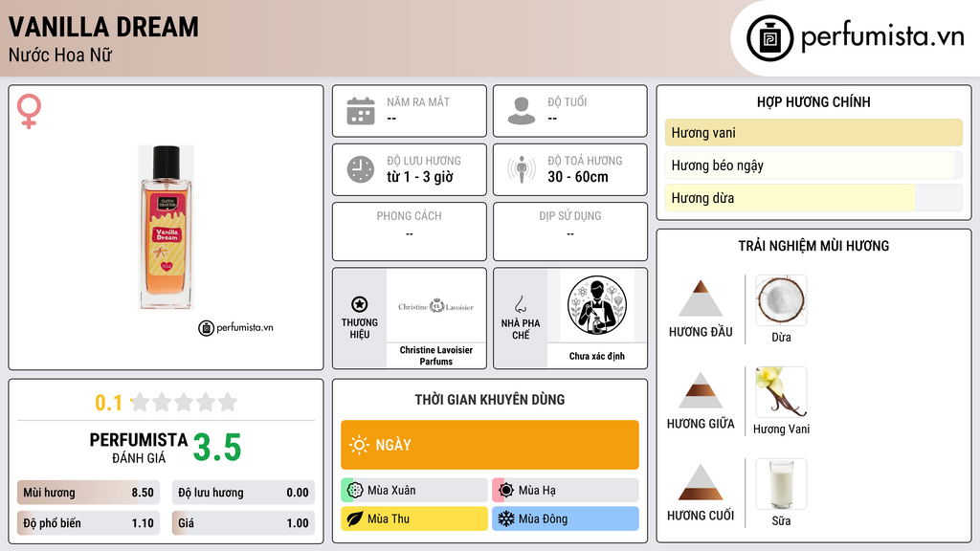Click the Nước Hoa Nữ subtitle
The width and height of the screenshot is (980, 551).
pos(60,55)
